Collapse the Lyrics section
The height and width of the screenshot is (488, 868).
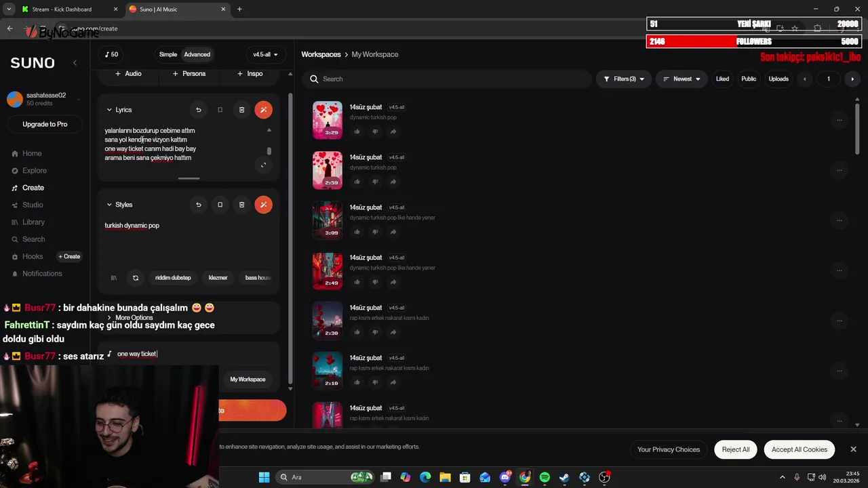tap(109, 110)
